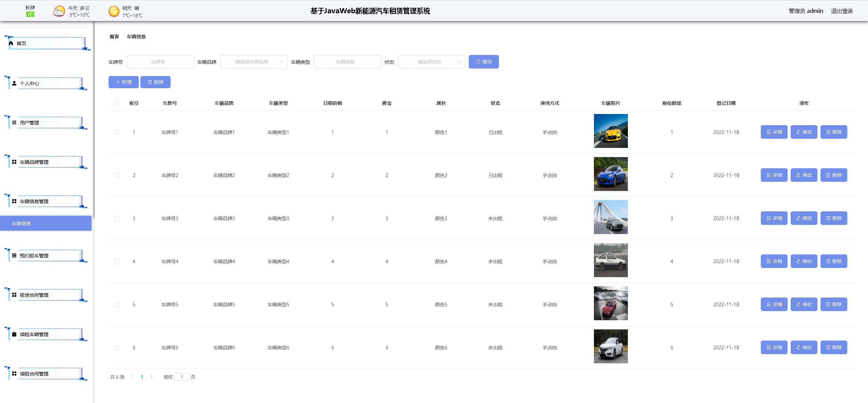The width and height of the screenshot is (868, 403).
Task: Click 删除 for row 车牌号1
Action: pyautogui.click(x=834, y=132)
